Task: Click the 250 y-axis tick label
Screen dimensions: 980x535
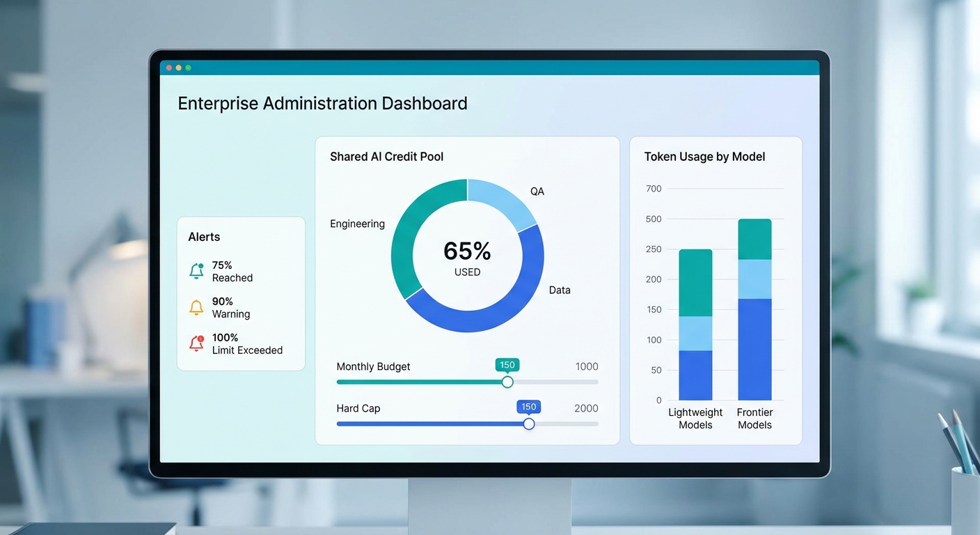Action: tap(654, 249)
